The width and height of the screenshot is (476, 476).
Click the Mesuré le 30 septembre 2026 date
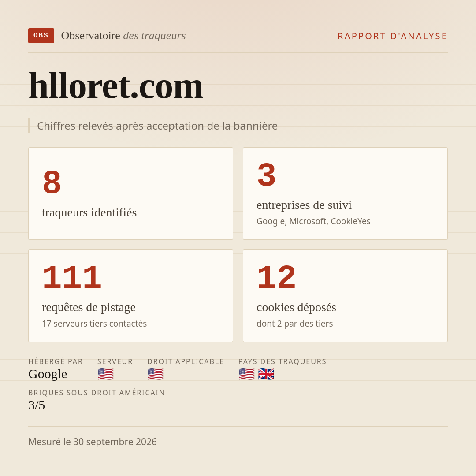pyautogui.click(x=93, y=442)
